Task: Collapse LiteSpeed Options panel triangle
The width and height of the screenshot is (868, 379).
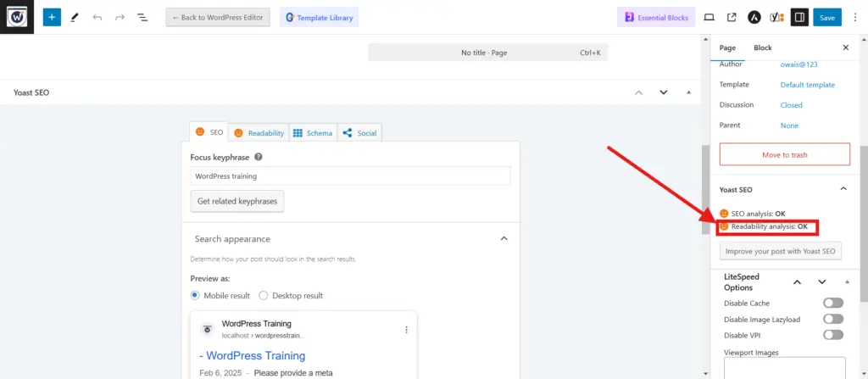Action: click(x=847, y=282)
